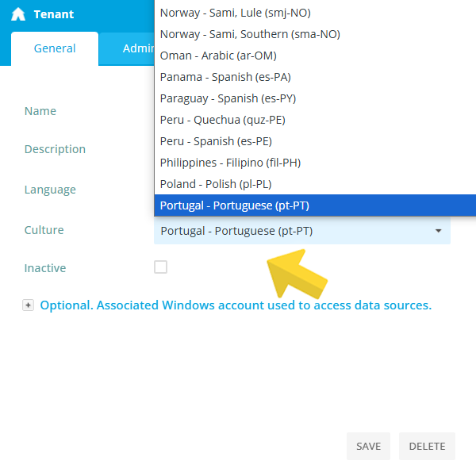The height and width of the screenshot is (476, 476).
Task: Pick Peru - Quechua (quz-PE) culture
Action: [315, 120]
